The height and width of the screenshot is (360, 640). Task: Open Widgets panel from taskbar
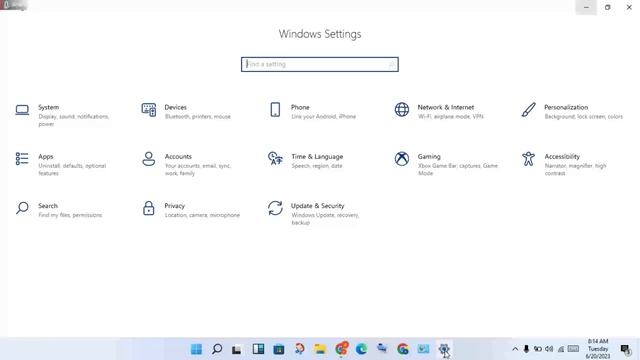pos(258,349)
